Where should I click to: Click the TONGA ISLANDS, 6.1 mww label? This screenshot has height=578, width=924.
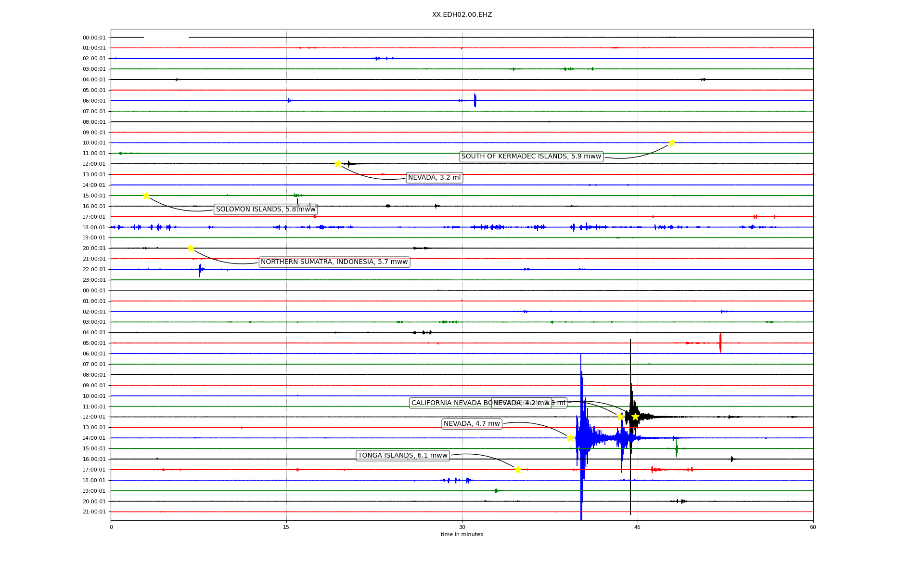point(402,456)
